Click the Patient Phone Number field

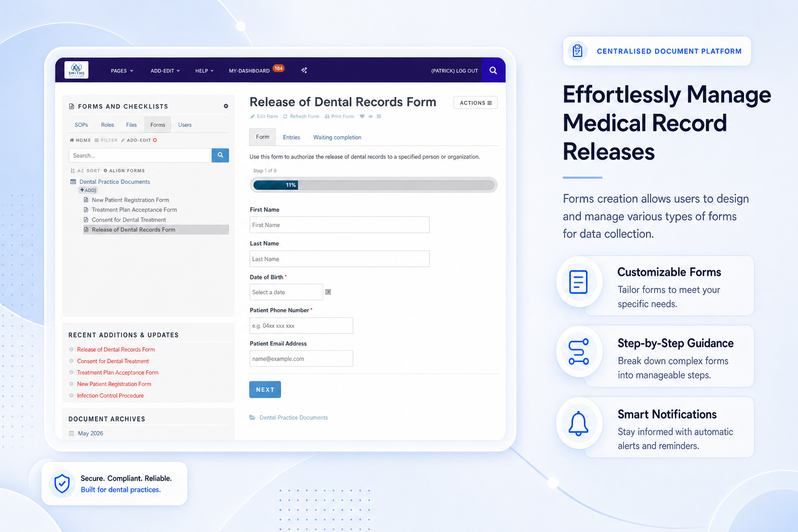[301, 326]
